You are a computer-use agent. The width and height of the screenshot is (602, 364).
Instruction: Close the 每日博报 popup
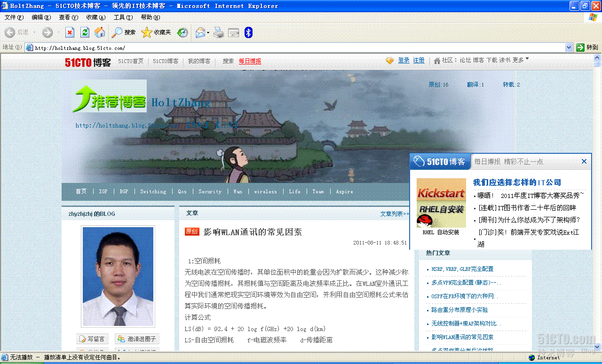[x=584, y=161]
